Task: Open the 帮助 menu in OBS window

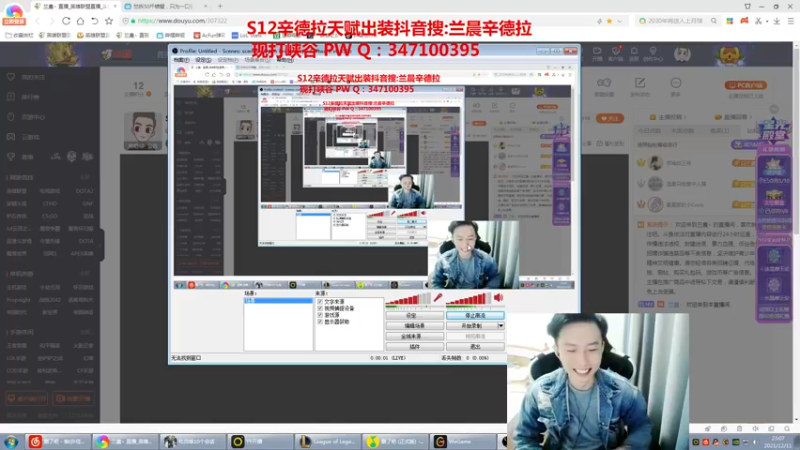Action: pos(285,60)
